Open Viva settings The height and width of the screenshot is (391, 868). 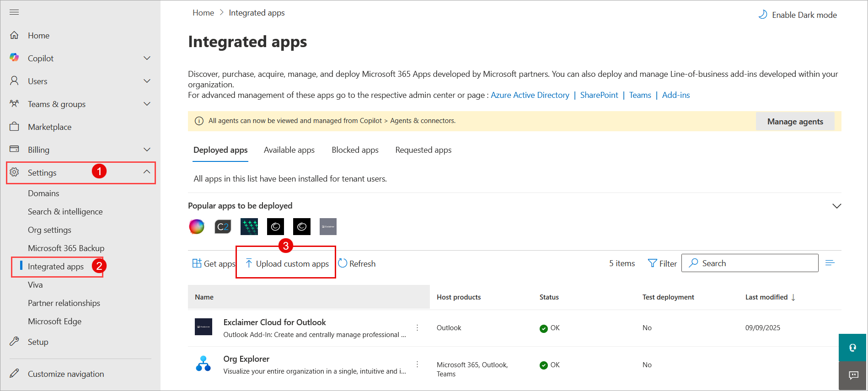[35, 285]
